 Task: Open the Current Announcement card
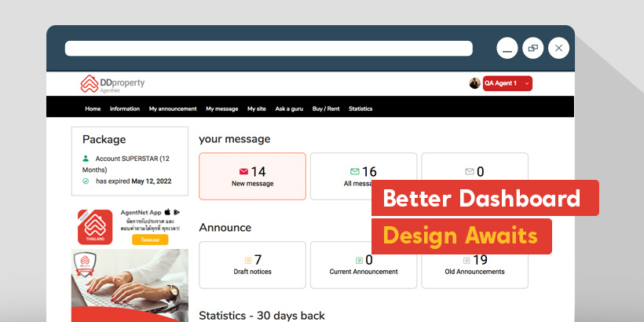[x=364, y=265]
